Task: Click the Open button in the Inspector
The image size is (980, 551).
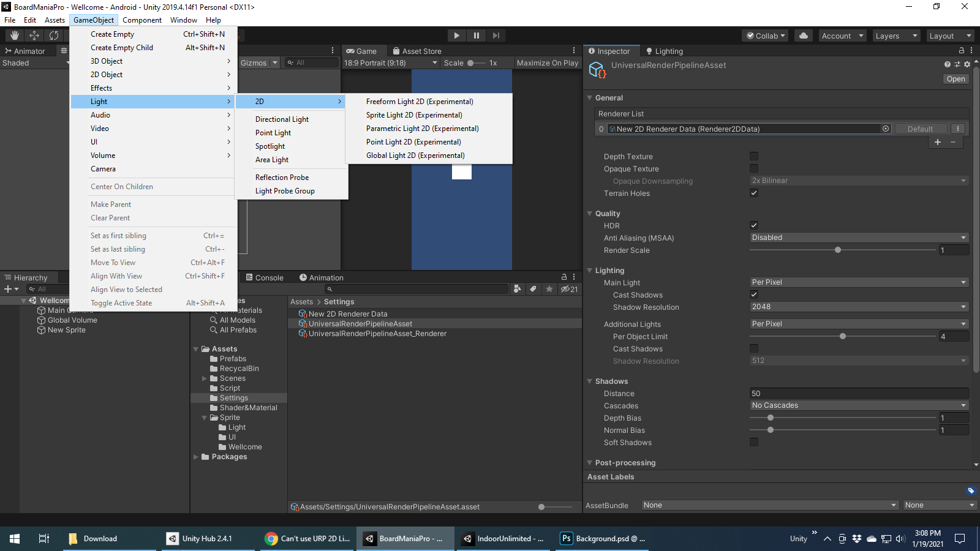Action: click(956, 78)
